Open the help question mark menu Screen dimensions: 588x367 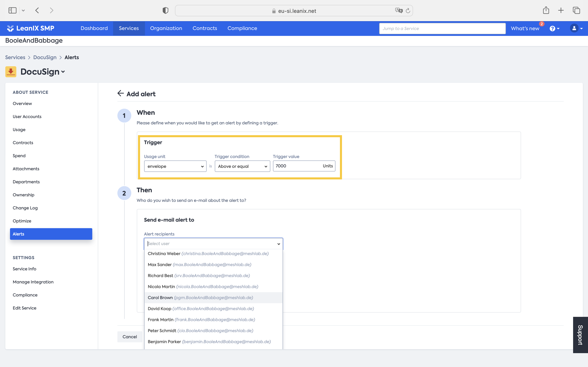tap(554, 29)
